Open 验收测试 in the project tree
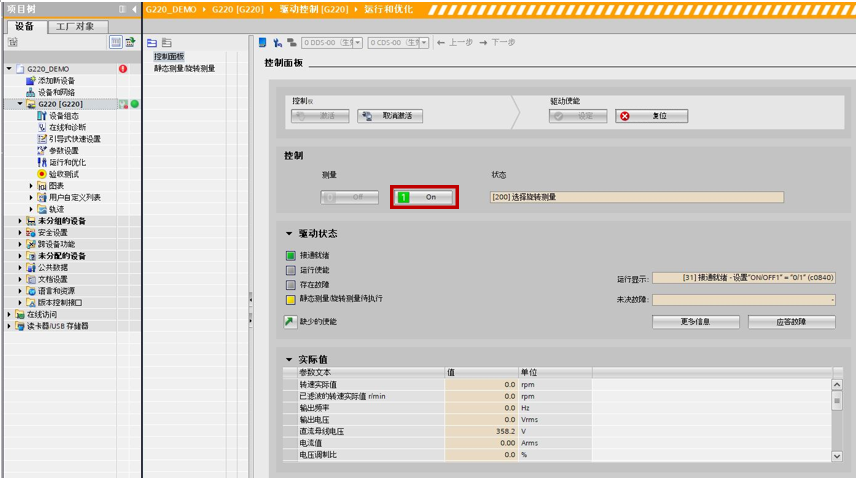Viewport: 856px width, 478px height. coord(63,174)
